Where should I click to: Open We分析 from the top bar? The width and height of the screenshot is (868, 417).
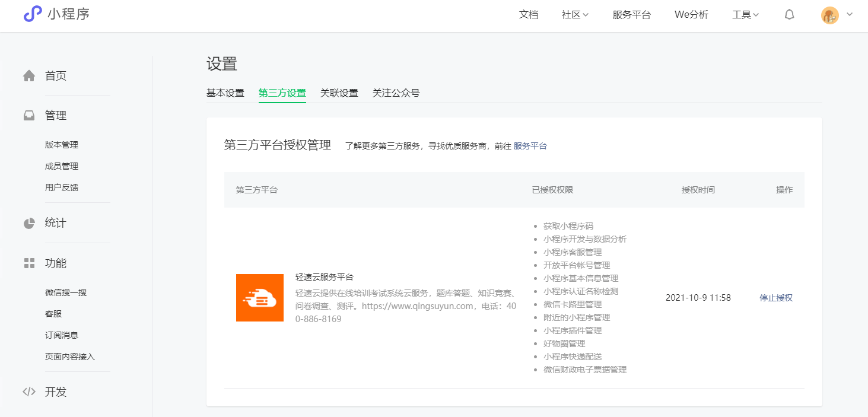[691, 15]
